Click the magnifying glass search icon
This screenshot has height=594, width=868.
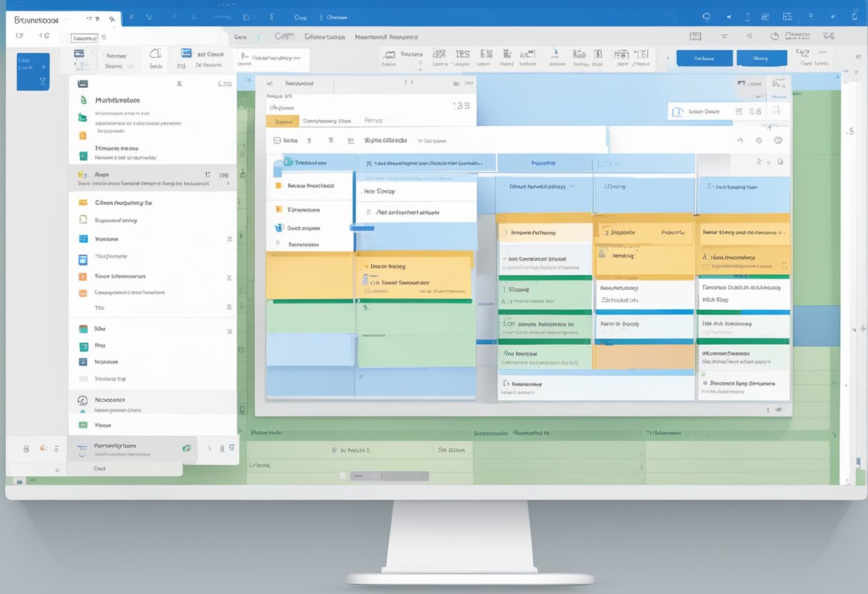coord(706,16)
